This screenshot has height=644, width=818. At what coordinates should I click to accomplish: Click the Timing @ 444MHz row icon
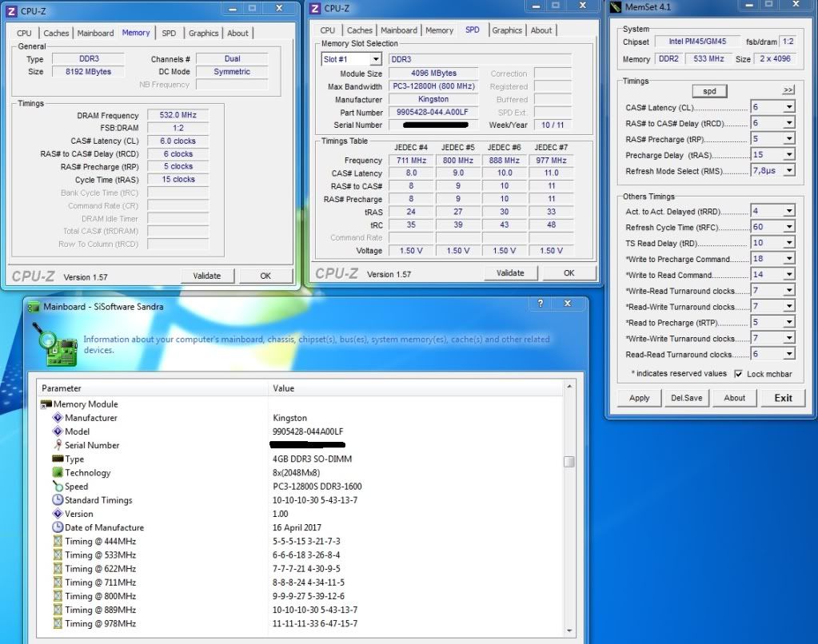click(x=58, y=541)
